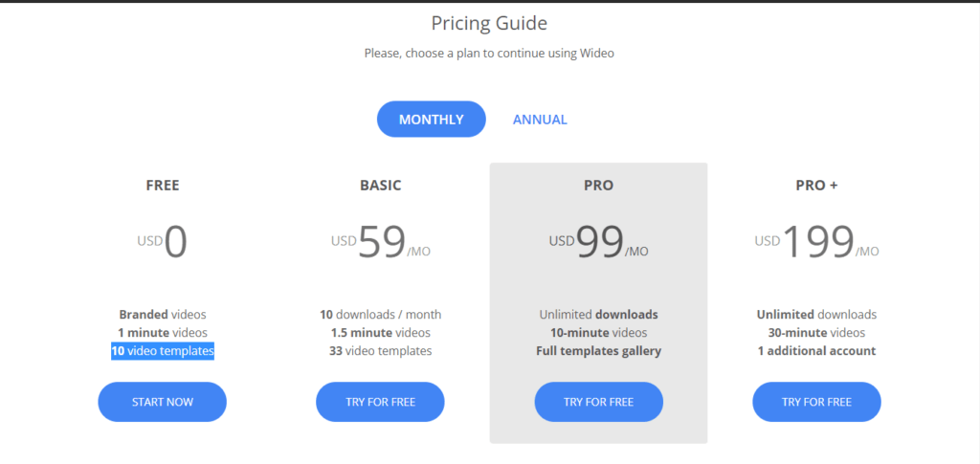Click the USD 199 per month price
This screenshot has height=464, width=980.
817,243
